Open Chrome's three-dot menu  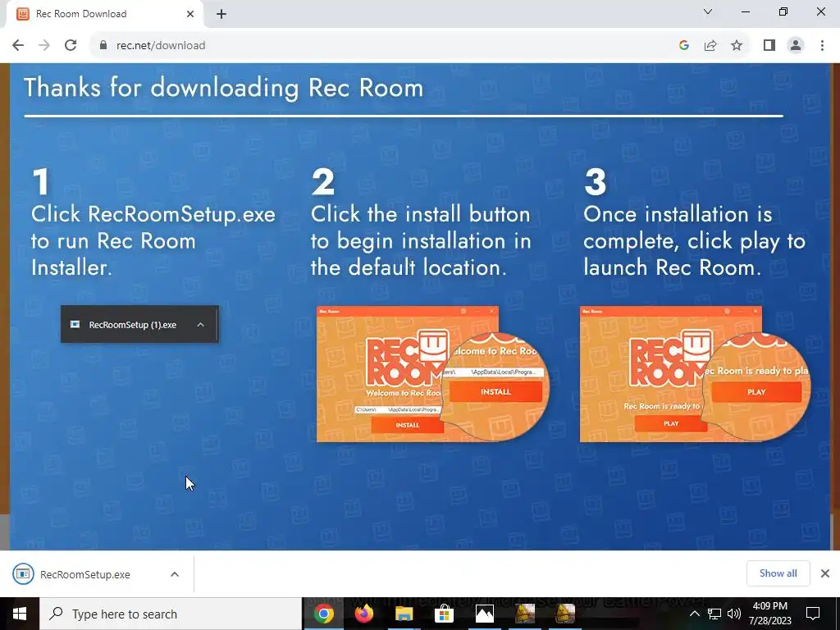pos(822,46)
